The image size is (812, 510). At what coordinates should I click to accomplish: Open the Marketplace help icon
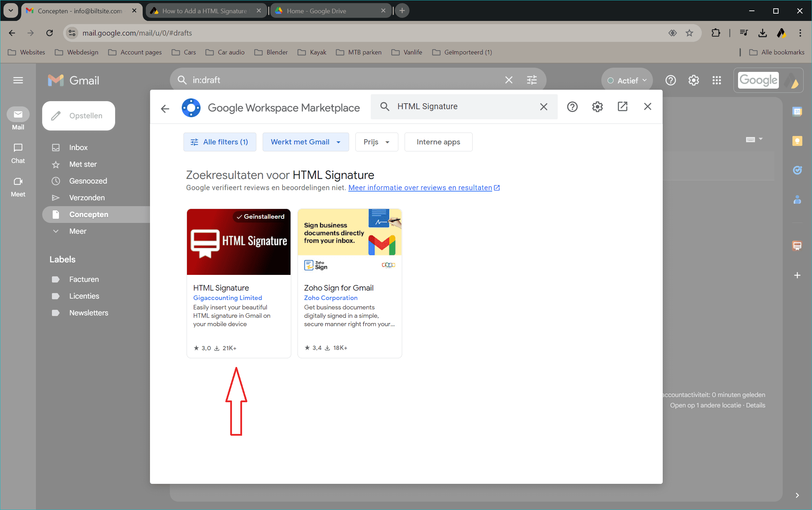[572, 107]
